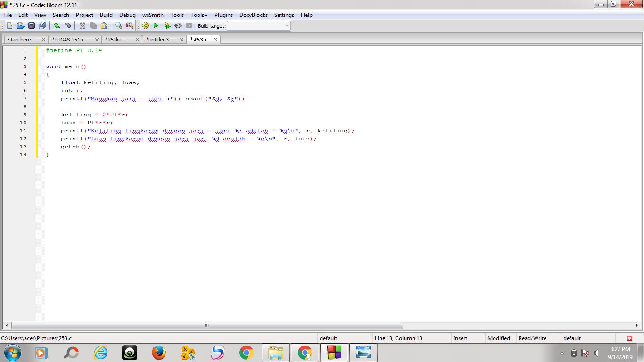Open the Tools menu
The image size is (644, 362).
click(x=177, y=15)
